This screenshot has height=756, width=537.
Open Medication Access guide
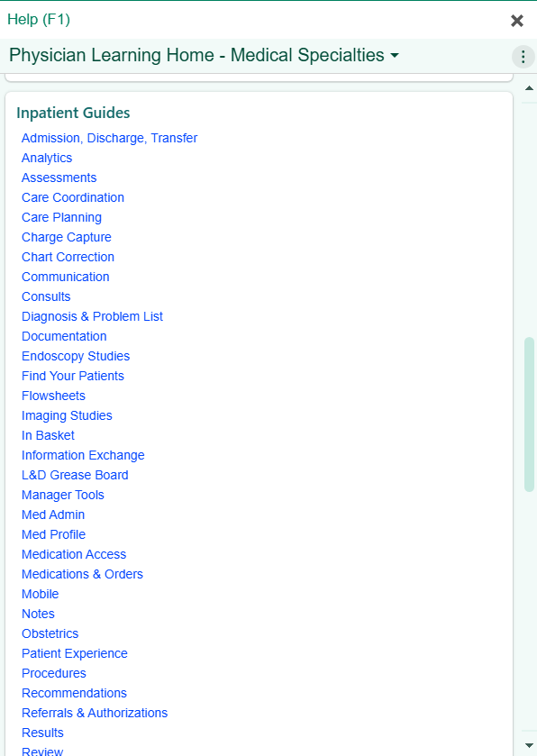(74, 553)
